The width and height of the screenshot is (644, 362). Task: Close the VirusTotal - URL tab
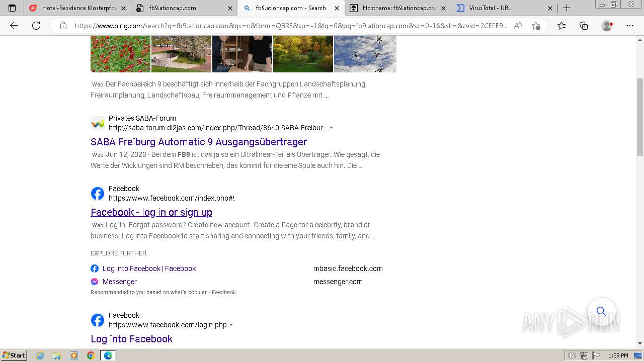(x=550, y=8)
